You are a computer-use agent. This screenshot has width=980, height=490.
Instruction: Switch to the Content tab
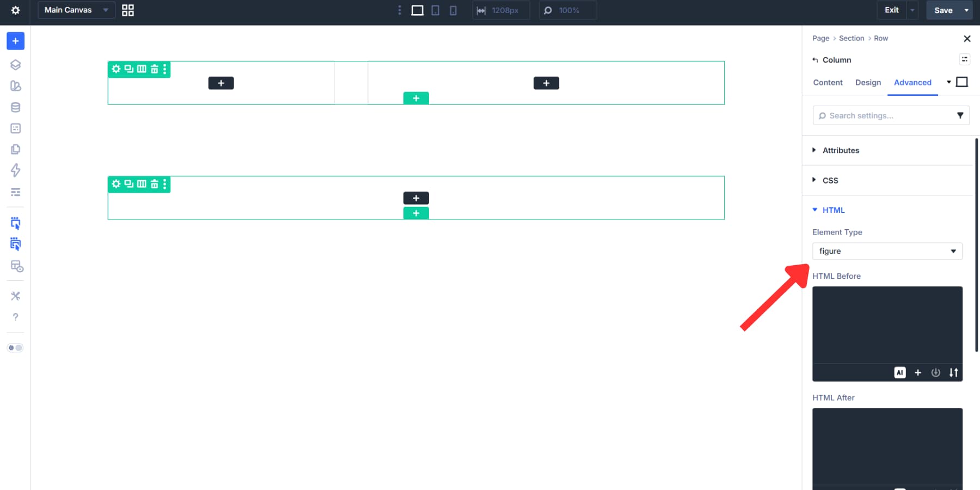point(827,82)
